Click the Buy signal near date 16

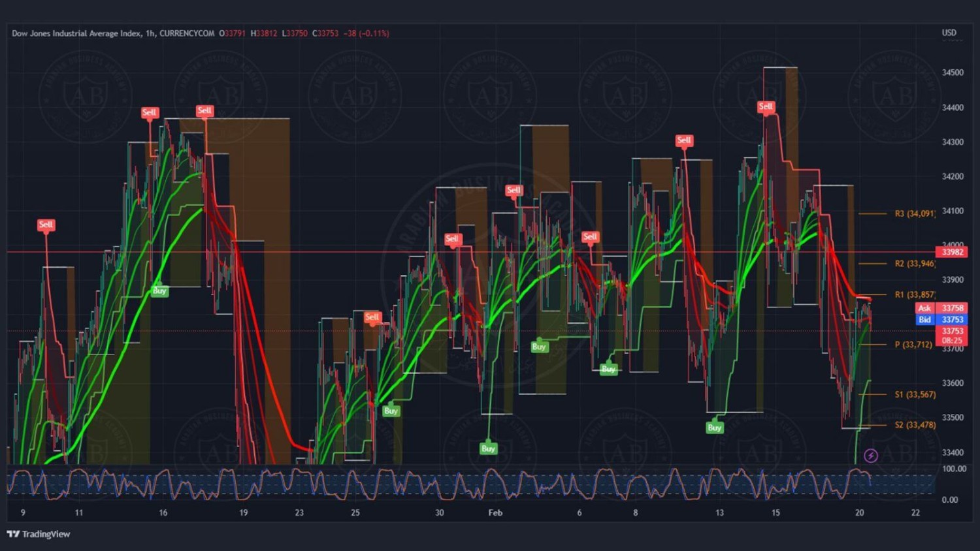159,291
